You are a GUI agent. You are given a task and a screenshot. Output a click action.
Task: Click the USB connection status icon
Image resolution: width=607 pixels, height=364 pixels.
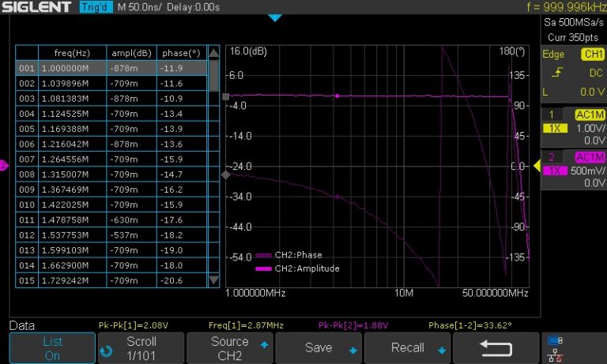(x=554, y=340)
